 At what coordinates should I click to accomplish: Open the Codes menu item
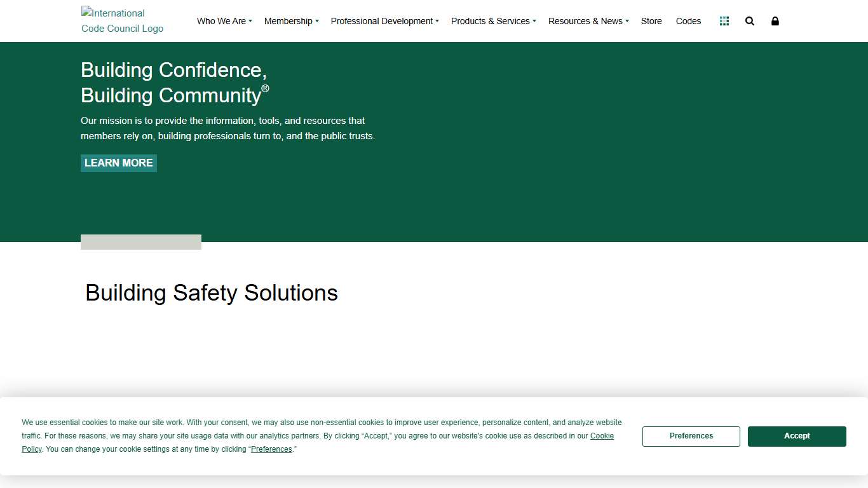688,21
